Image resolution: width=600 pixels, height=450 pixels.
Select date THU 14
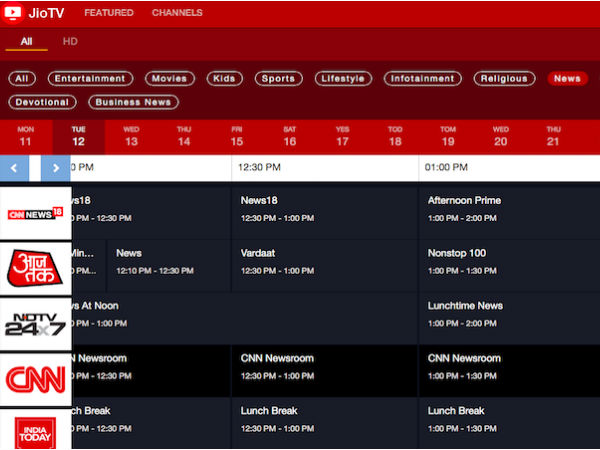[x=184, y=137]
